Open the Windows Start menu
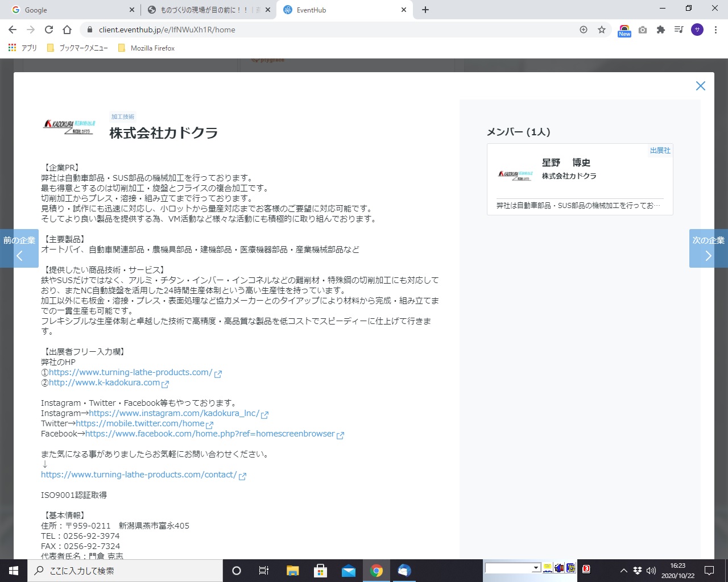 [14, 571]
